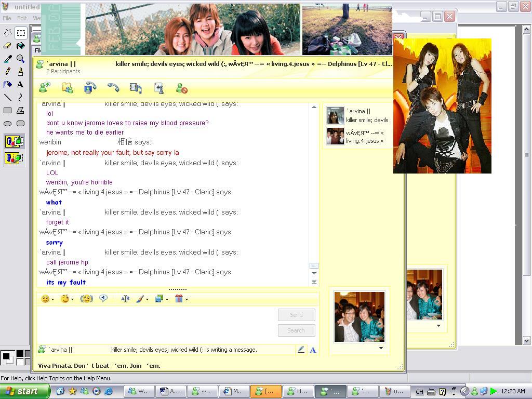Click the voice clip icon
Image resolution: width=532 pixels, height=399 pixels.
point(103,298)
